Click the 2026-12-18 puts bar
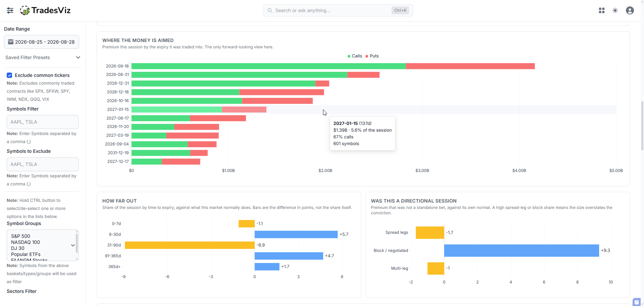The image size is (644, 306). 282,92
